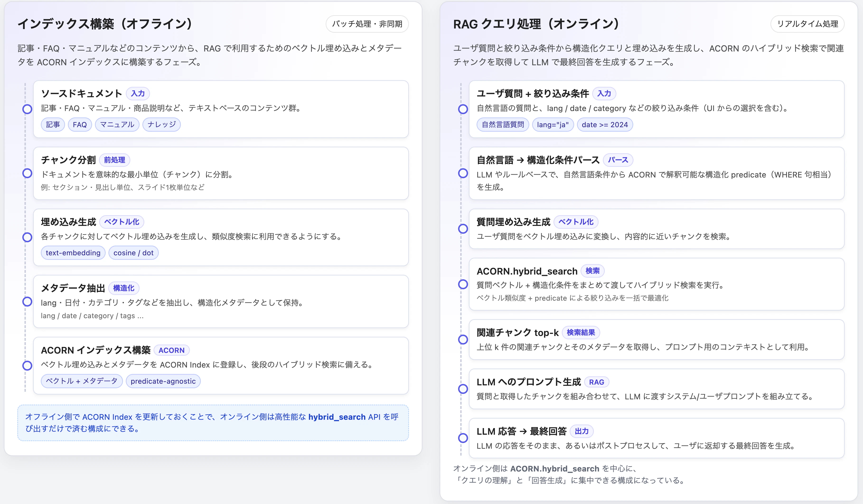Click the lang / date / category / tags text
Image resolution: width=863 pixels, height=504 pixels.
click(92, 316)
